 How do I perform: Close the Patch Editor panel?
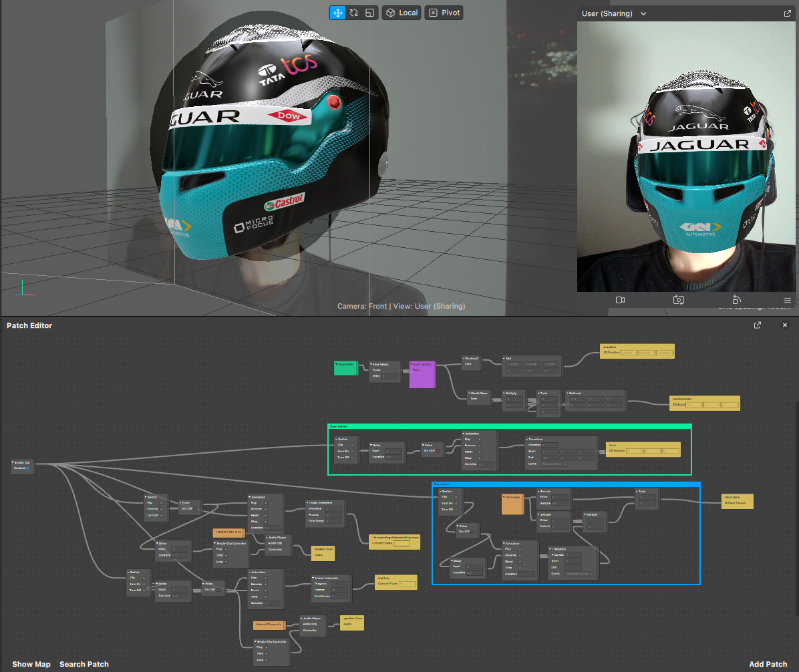pos(785,325)
